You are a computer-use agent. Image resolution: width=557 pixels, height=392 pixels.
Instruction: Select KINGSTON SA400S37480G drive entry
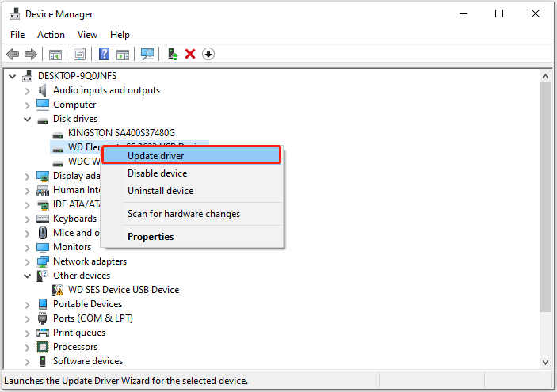121,133
